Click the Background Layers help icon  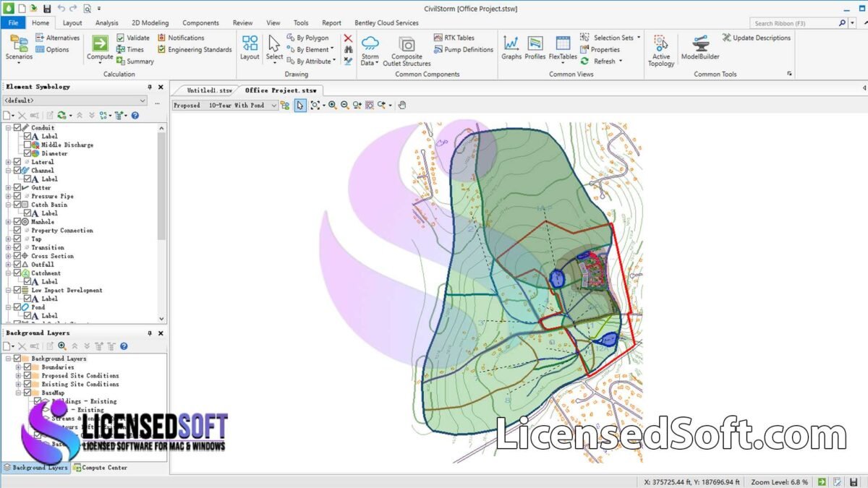coord(124,346)
